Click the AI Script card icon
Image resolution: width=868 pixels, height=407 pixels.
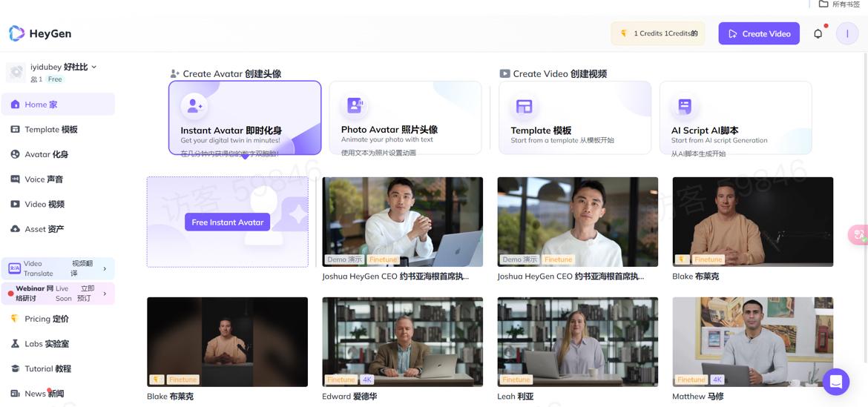685,105
